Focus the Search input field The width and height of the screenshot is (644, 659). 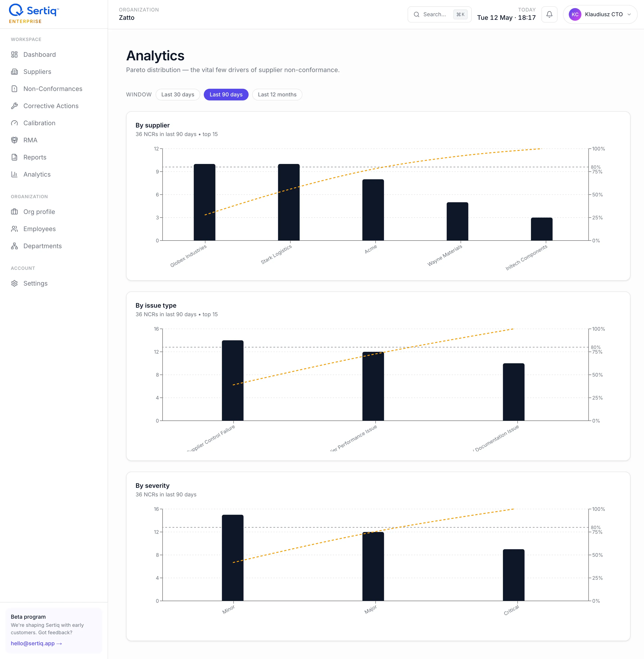click(x=439, y=14)
